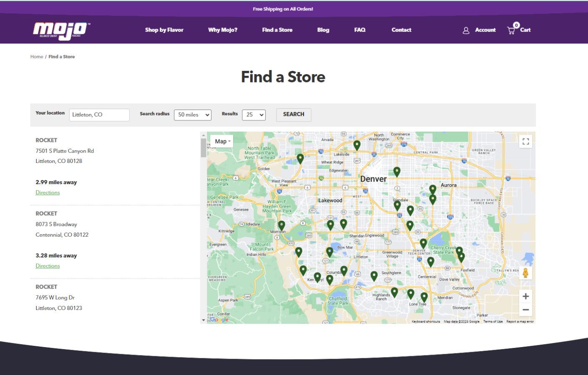Click the store list scrollbar thumb
The image size is (588, 375).
pos(204,147)
